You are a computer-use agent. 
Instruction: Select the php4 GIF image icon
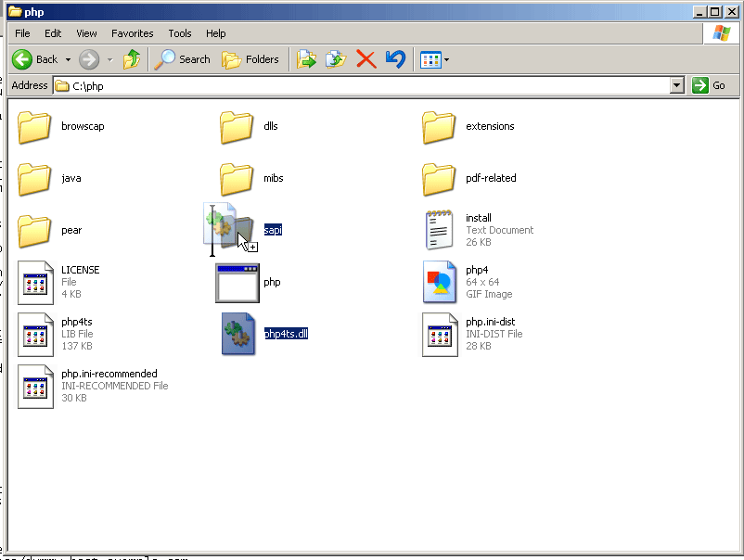coord(440,282)
